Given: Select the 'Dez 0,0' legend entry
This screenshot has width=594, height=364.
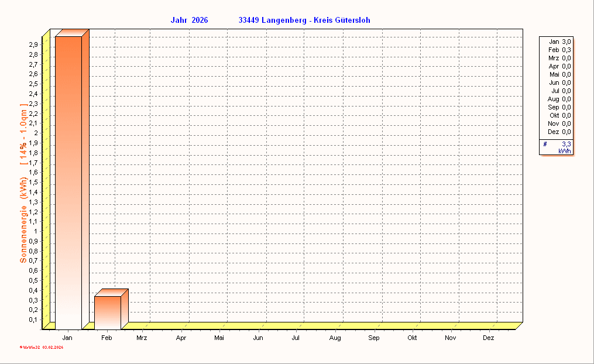Looking at the screenshot, I should (560, 132).
